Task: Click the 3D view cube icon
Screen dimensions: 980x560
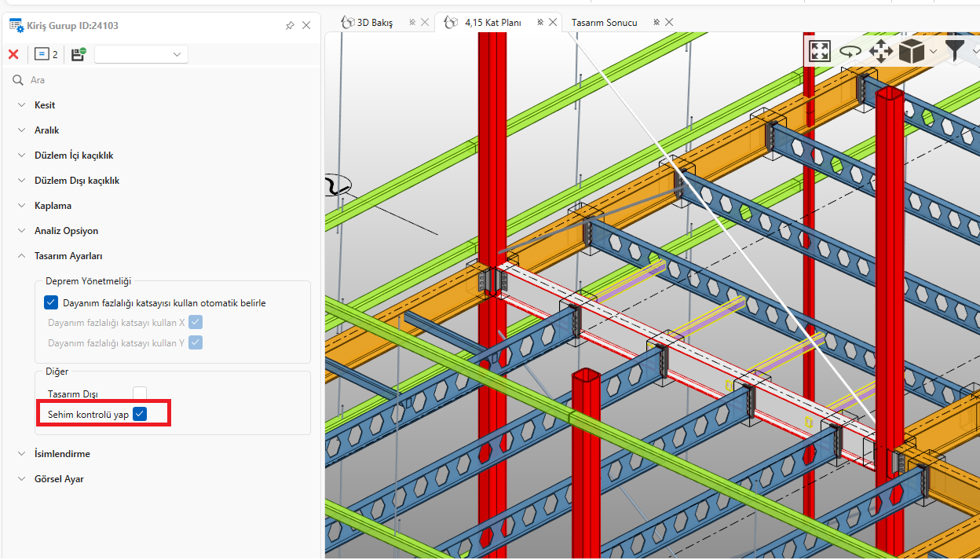Action: [x=911, y=52]
